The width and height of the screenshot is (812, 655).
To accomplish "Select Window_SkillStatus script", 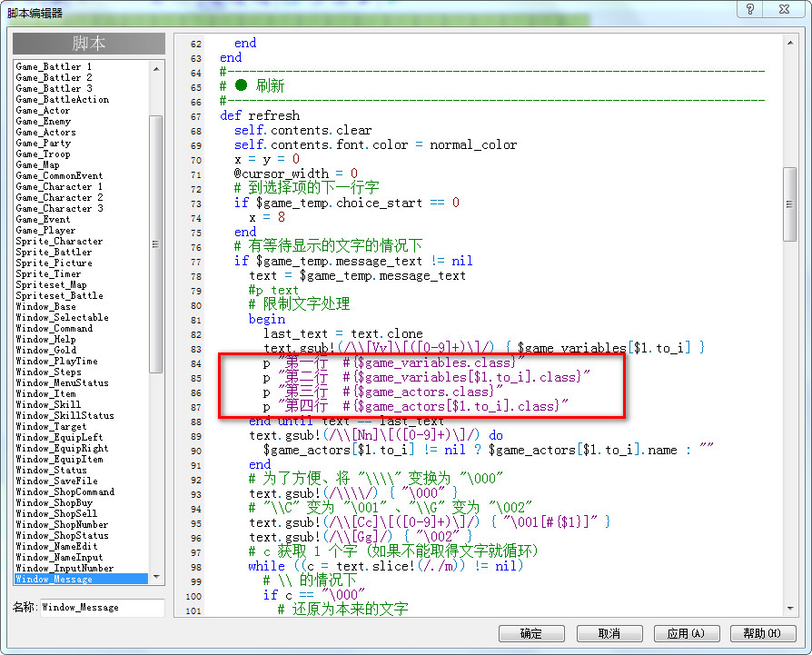I will tap(65, 415).
